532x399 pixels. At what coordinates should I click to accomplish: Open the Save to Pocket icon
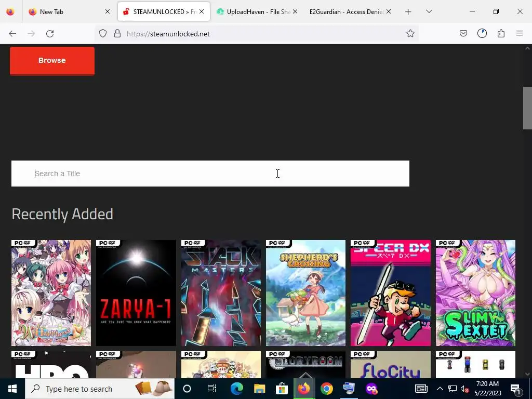point(463,33)
